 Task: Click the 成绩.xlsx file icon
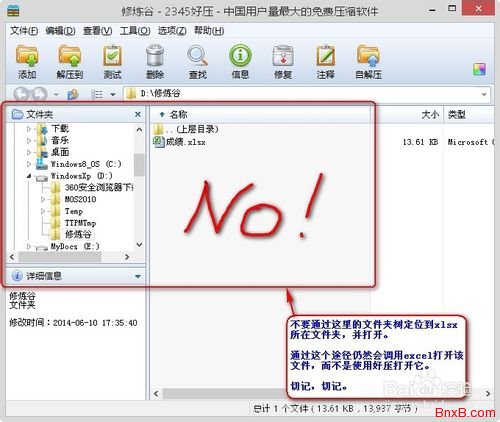click(159, 141)
